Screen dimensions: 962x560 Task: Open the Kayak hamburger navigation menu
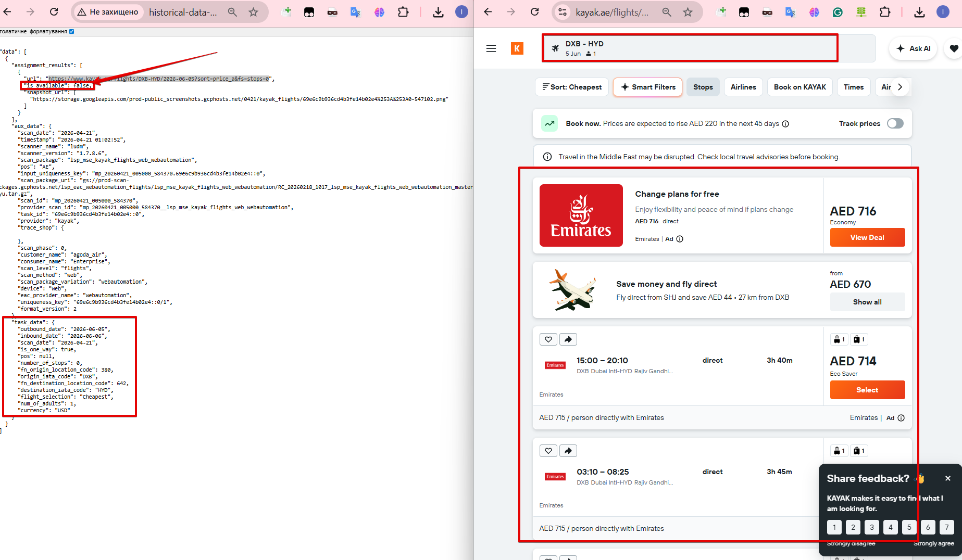point(491,48)
